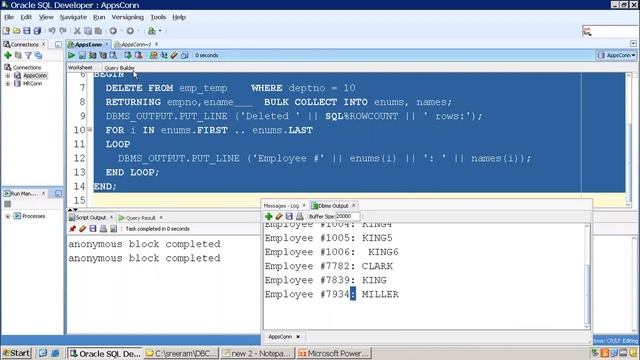Image resolution: width=640 pixels, height=360 pixels.
Task: Expand the AppsConn connection node
Action: (7, 76)
